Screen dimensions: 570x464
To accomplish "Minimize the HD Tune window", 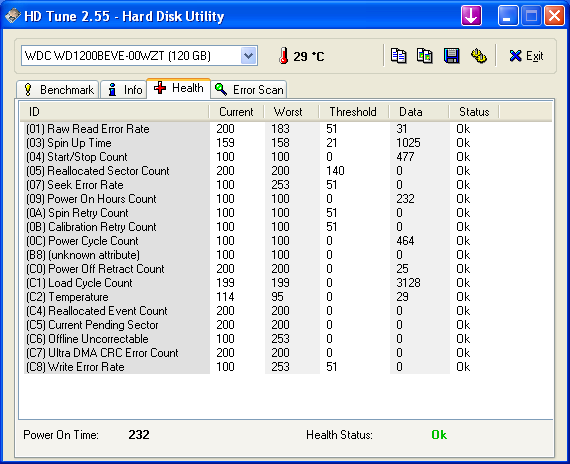I will [508, 16].
